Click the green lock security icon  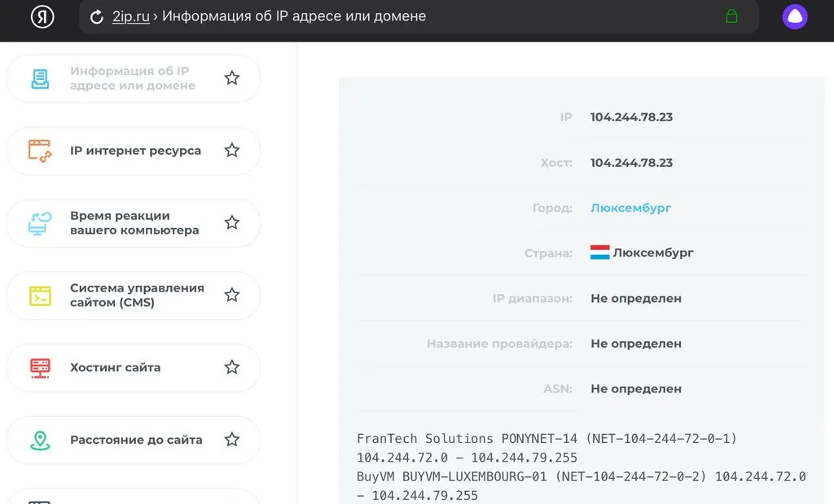coord(731,16)
